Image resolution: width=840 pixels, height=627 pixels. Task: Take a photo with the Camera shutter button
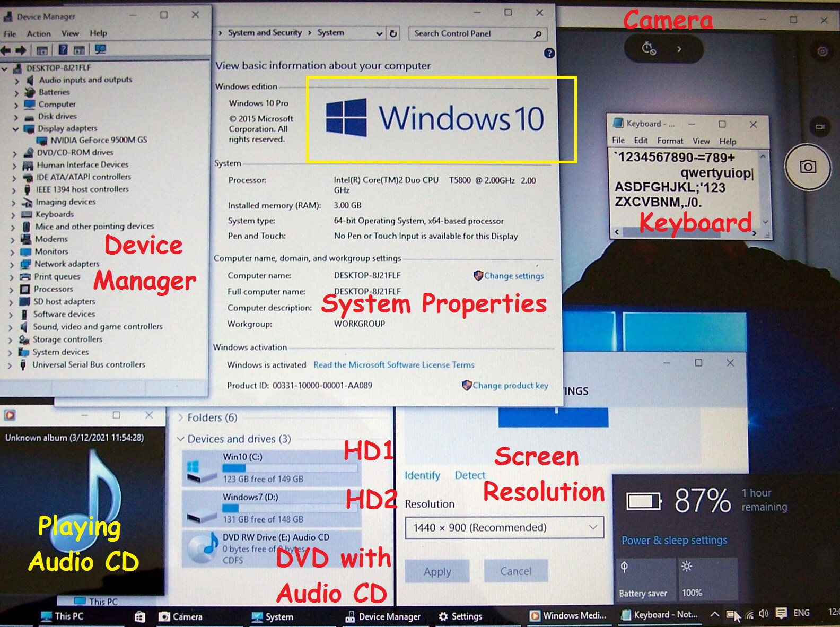coord(808,167)
